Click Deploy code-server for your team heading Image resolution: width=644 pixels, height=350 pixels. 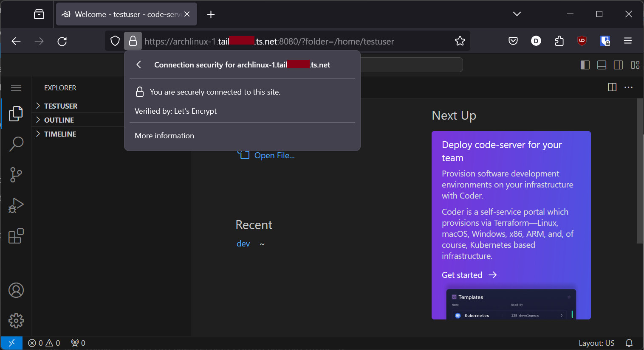(x=502, y=151)
